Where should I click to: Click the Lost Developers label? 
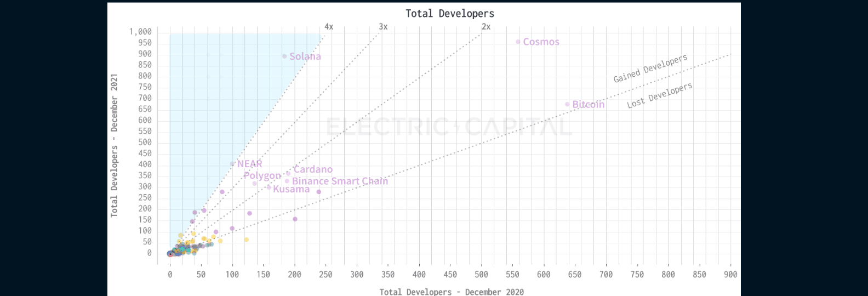pyautogui.click(x=659, y=95)
